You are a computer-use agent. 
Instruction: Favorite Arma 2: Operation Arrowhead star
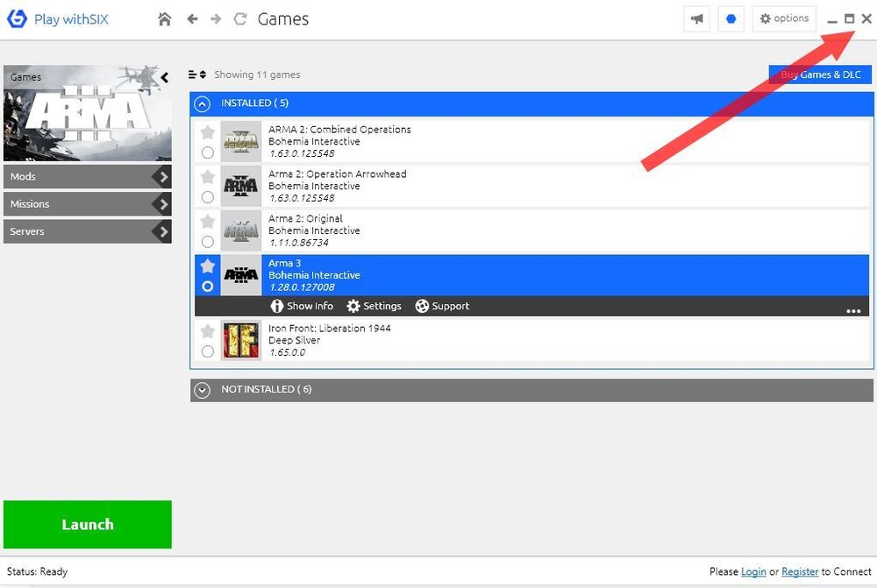coord(208,177)
